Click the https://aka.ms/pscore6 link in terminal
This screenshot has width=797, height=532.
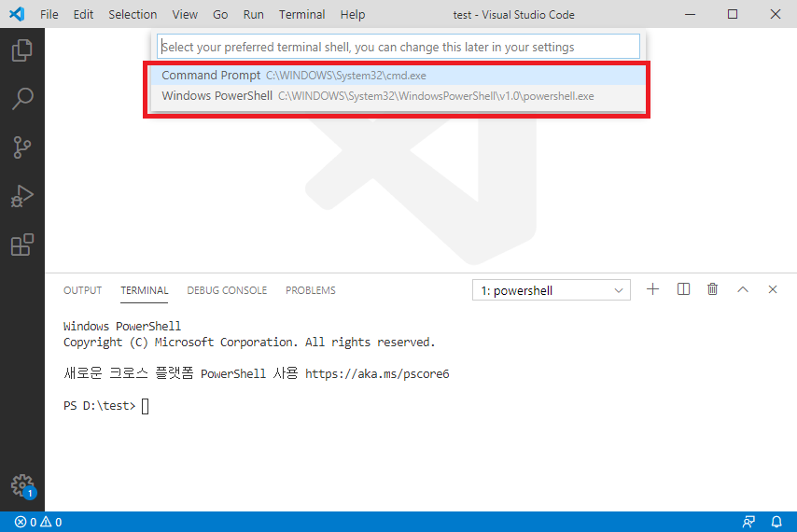[377, 374]
